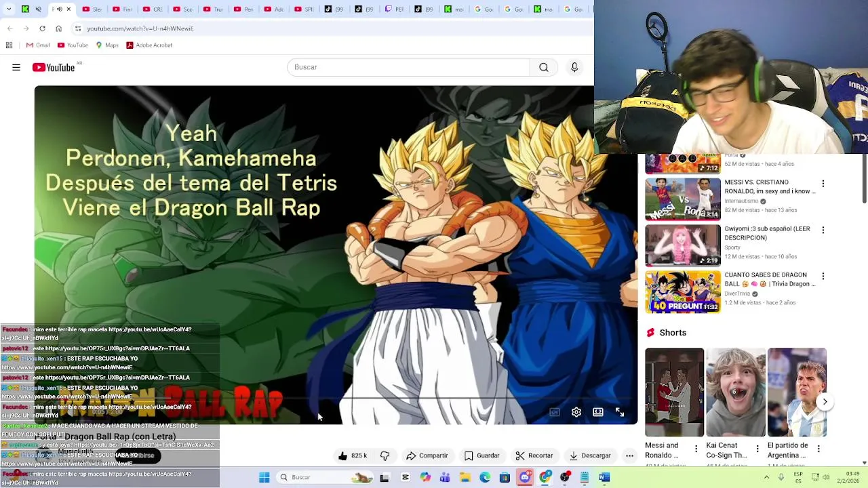Screen dimensions: 868x488
Task: Focus the YouTube Buscar search field
Action: 409,67
